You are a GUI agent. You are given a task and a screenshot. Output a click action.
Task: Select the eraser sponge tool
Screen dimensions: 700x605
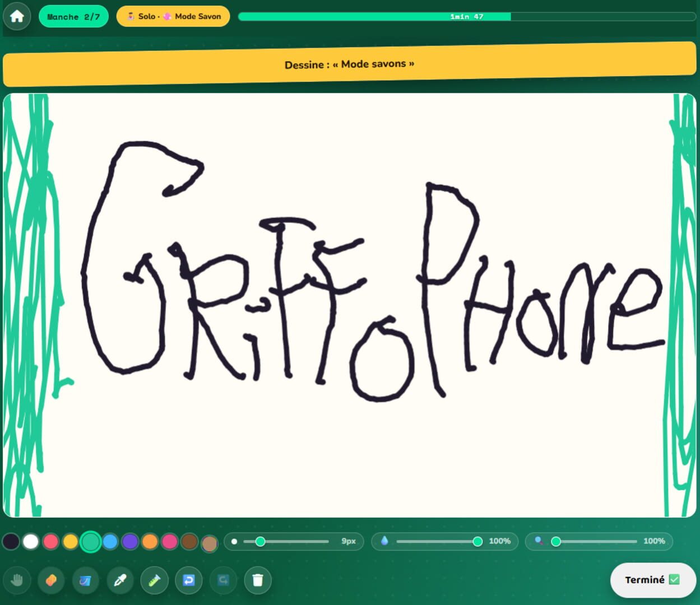pyautogui.click(x=51, y=580)
